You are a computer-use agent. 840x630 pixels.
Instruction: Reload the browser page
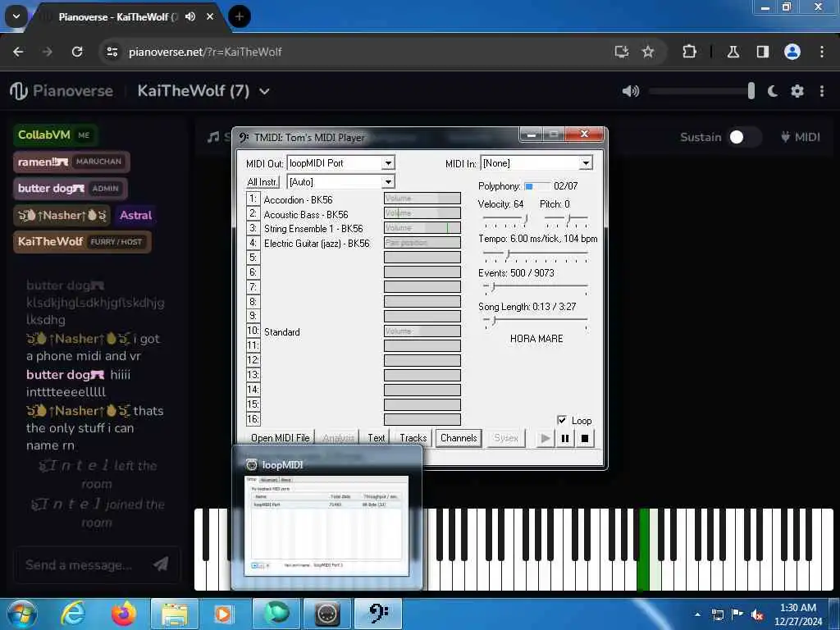point(77,52)
